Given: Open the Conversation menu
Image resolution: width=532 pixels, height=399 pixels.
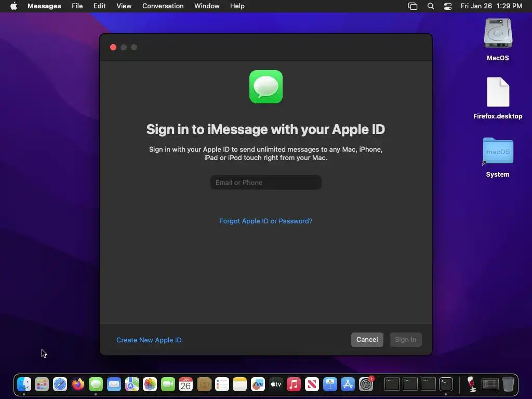Looking at the screenshot, I should 163,6.
